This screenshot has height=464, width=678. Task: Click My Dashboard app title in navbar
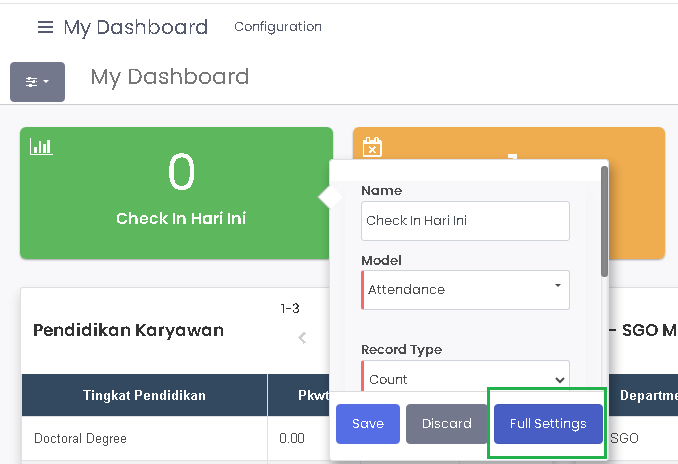pyautogui.click(x=135, y=27)
